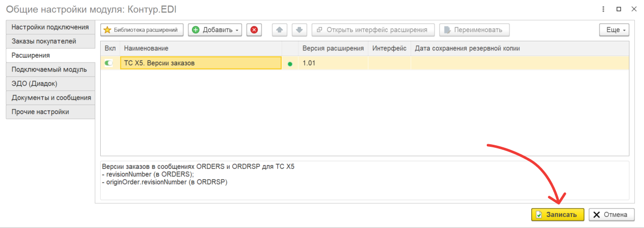Click the red delete extension icon
The width and height of the screenshot is (644, 228).
click(x=254, y=30)
